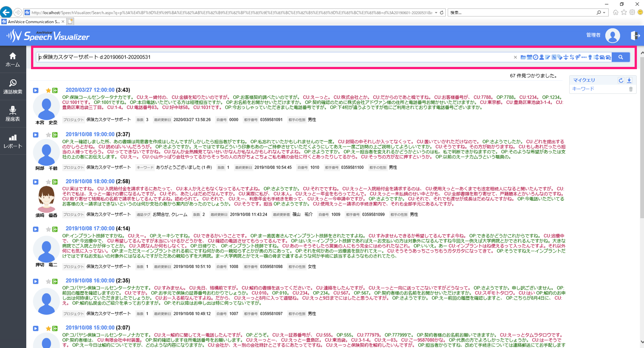This screenshot has height=348, width=644.
Task: Click 押切 竜二 operator avatar
Action: pos(46,249)
